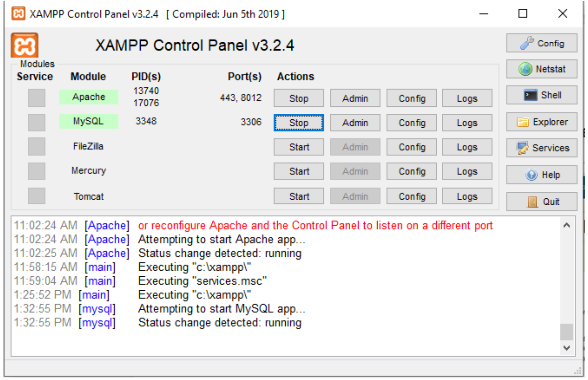
Task: Toggle the Tomcat service checkbox
Action: [x=37, y=196]
